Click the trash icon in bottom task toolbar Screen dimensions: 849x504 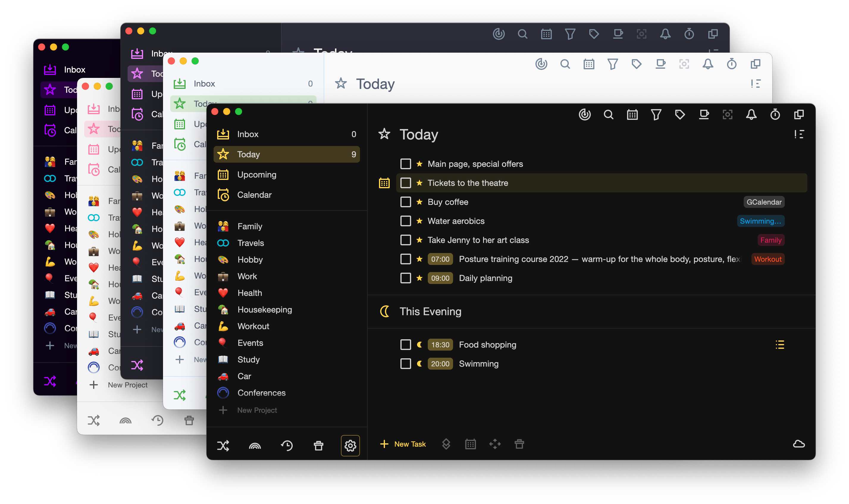coord(519,444)
